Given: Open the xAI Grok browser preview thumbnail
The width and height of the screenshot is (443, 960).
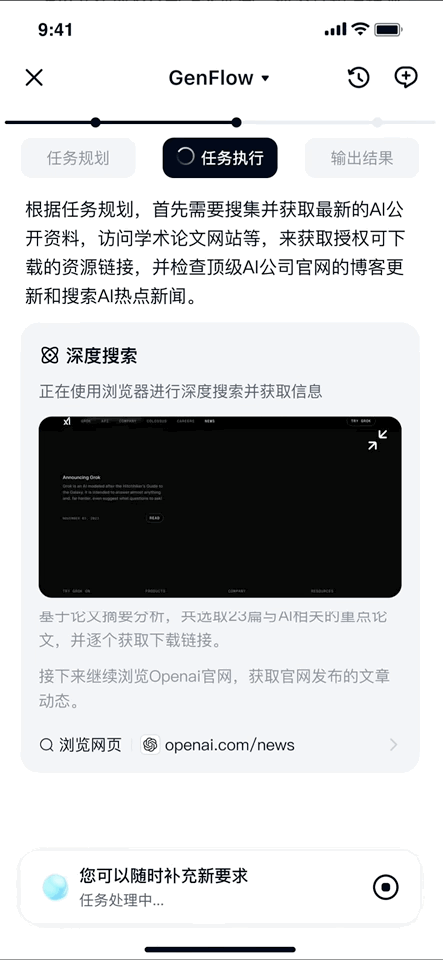Looking at the screenshot, I should click(220, 507).
